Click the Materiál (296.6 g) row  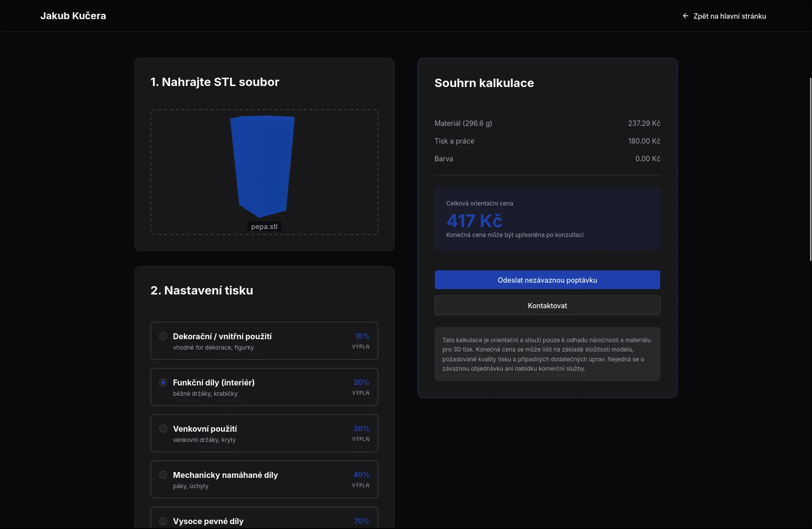pyautogui.click(x=547, y=123)
